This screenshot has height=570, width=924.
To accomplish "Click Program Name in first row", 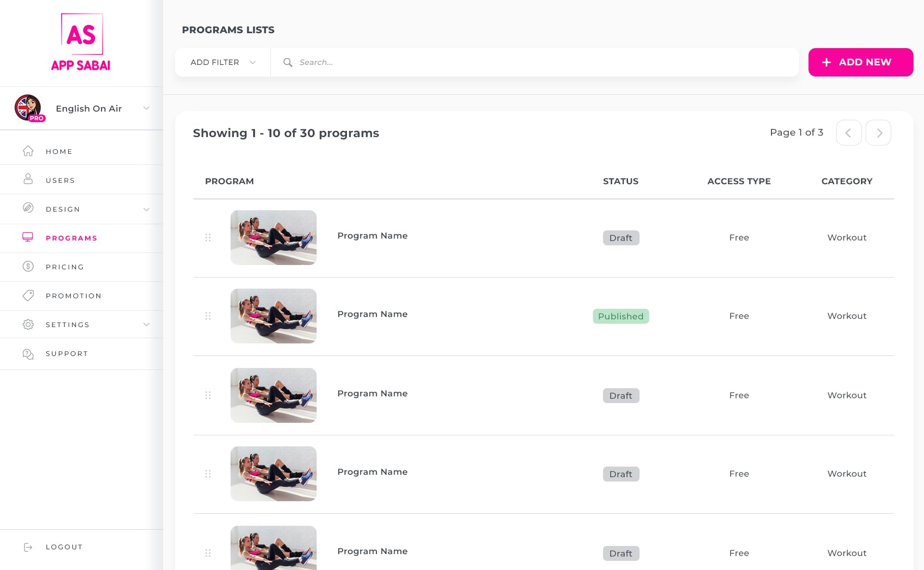I will pos(372,236).
